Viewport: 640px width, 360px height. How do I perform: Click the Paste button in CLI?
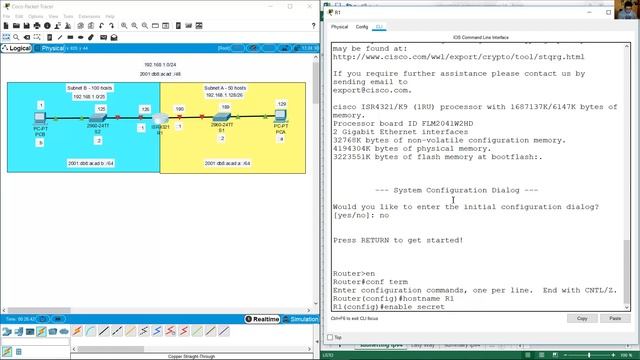pos(615,318)
